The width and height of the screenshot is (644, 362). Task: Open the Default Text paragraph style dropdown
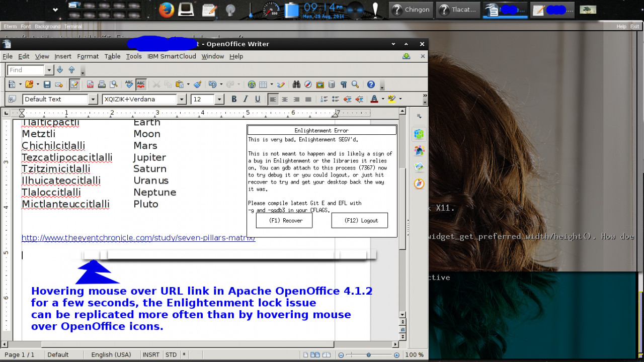93,99
